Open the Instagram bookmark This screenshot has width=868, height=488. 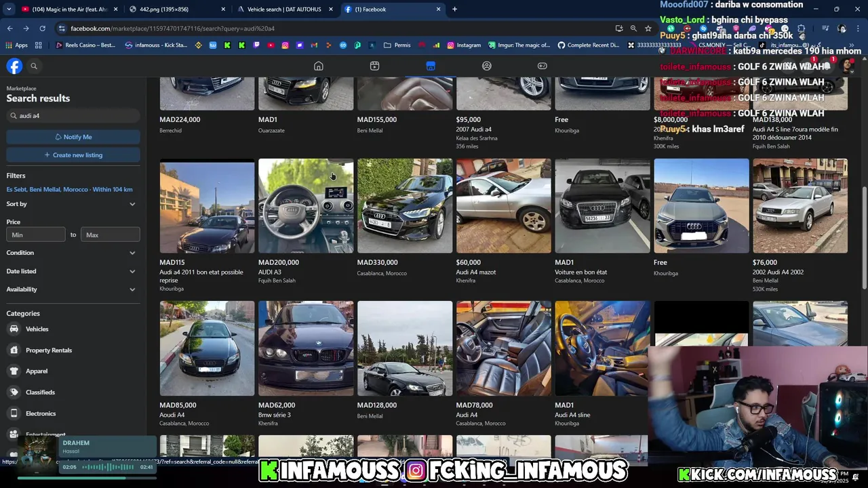464,45
